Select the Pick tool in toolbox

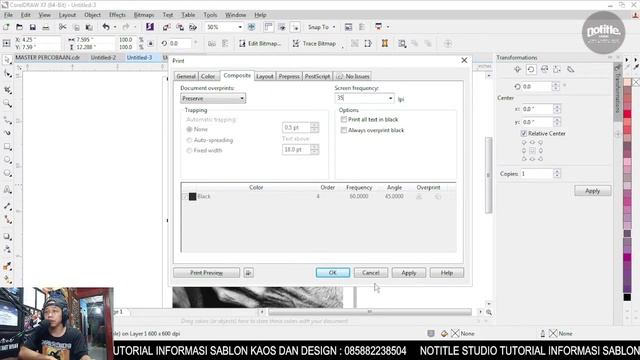[7, 60]
